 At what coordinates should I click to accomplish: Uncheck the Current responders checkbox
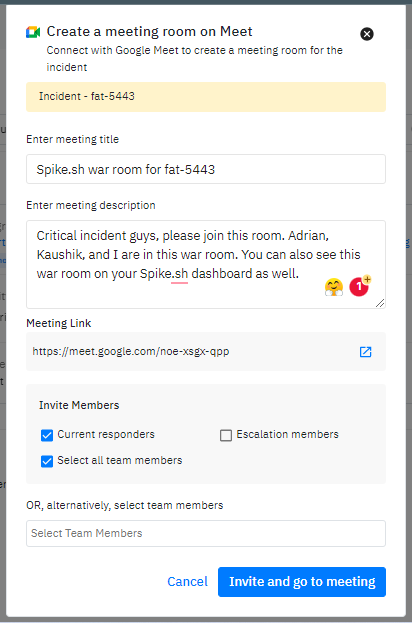(x=47, y=435)
